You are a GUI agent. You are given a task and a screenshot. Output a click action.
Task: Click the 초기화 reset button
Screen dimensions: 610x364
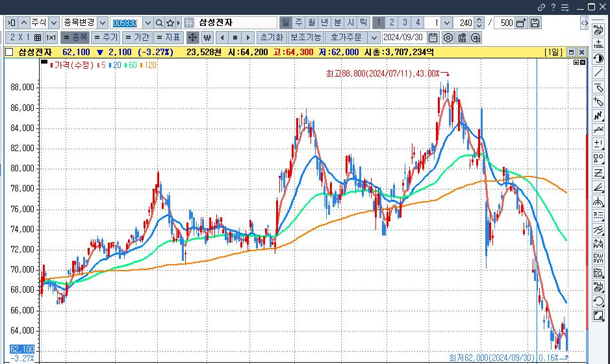272,38
